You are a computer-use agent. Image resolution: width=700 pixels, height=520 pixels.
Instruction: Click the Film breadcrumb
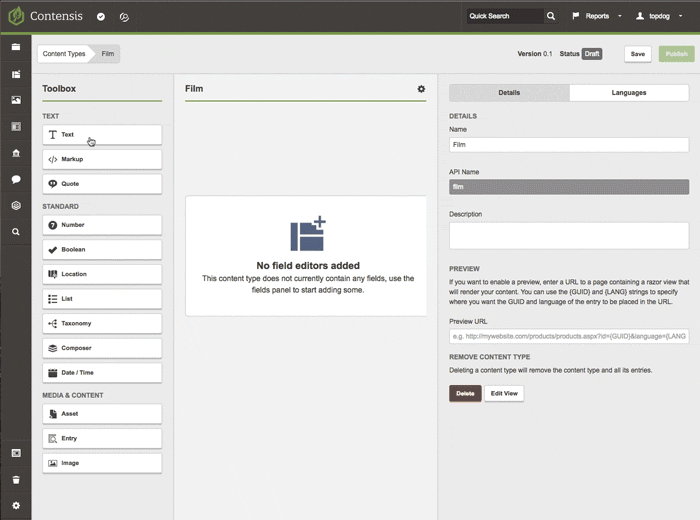click(108, 54)
